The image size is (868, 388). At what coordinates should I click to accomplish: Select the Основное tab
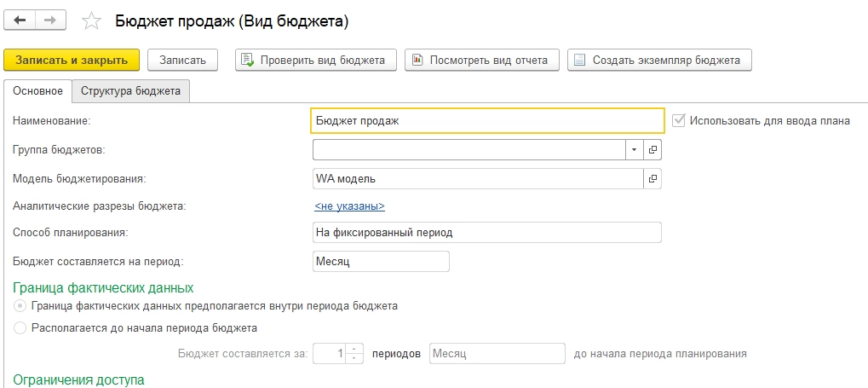point(38,91)
